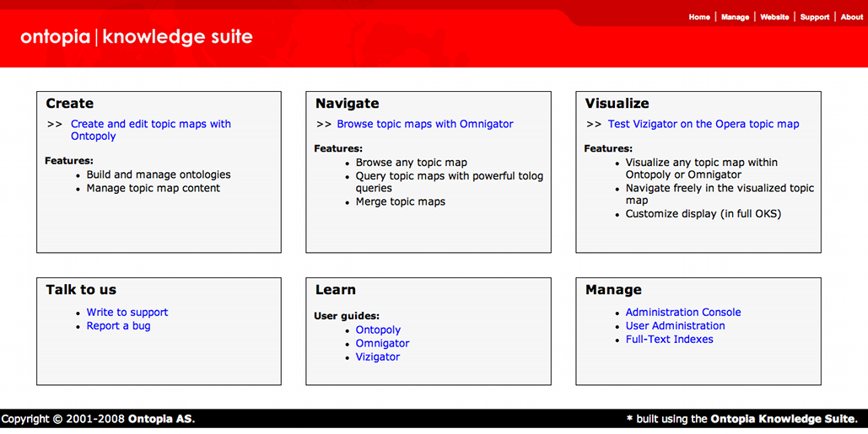Open the Omnigator user guide

tap(382, 343)
